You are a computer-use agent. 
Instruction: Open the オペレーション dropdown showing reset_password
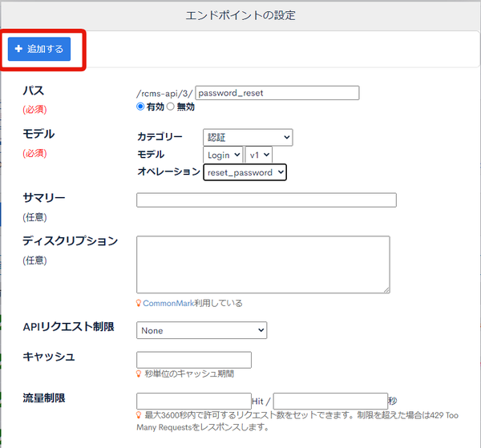point(245,172)
